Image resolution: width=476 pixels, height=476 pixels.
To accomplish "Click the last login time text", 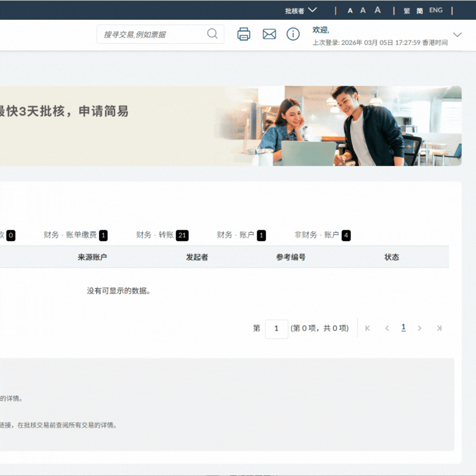I will (x=380, y=42).
